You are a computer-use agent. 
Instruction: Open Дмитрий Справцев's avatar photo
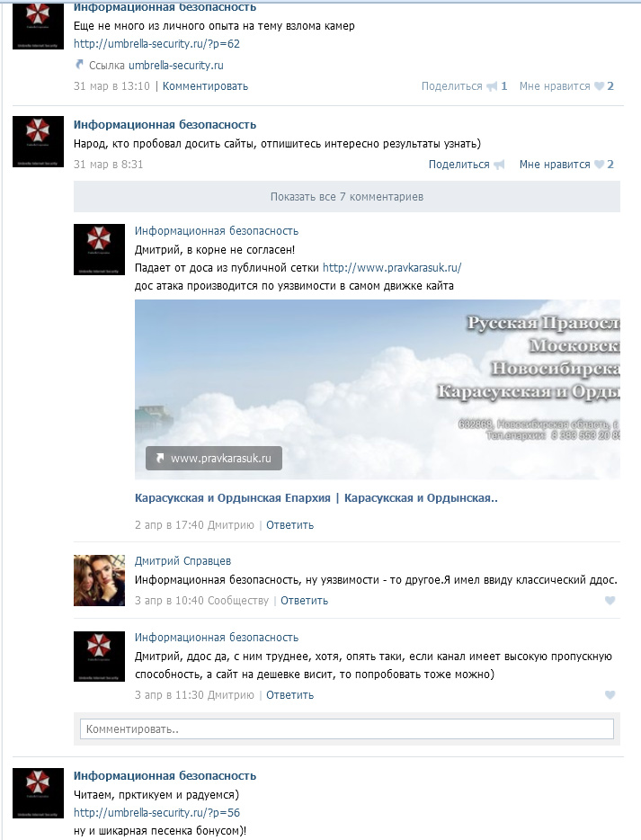coord(99,580)
